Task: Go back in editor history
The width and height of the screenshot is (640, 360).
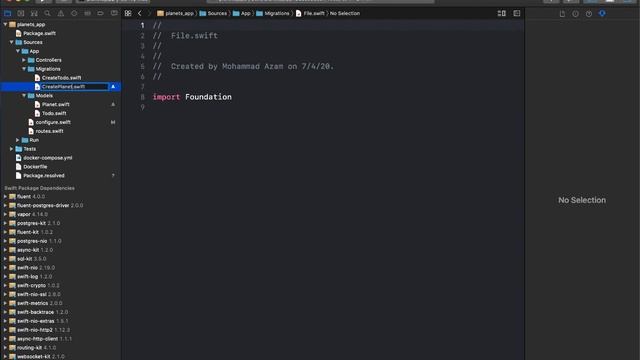Action: click(x=140, y=13)
